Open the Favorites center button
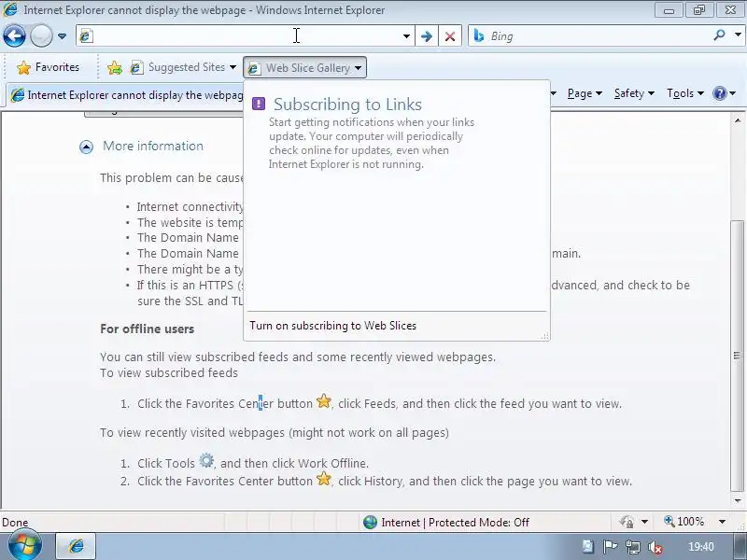 click(x=48, y=67)
